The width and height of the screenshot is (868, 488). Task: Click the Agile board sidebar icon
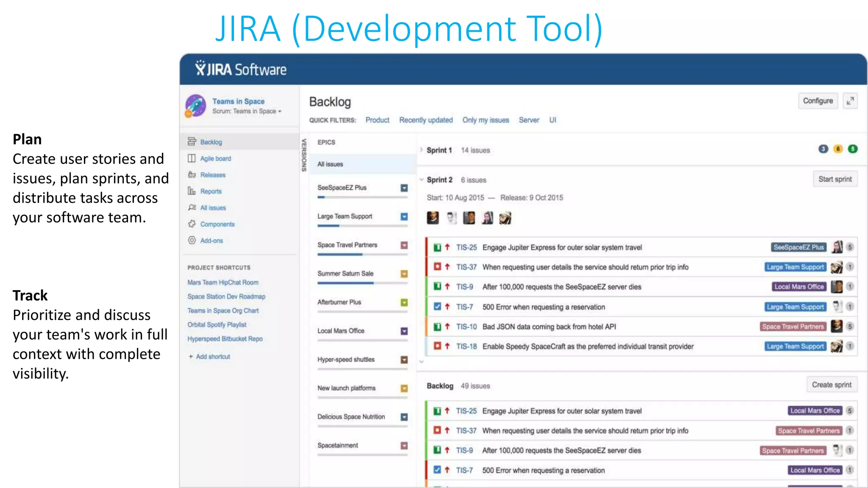(192, 158)
